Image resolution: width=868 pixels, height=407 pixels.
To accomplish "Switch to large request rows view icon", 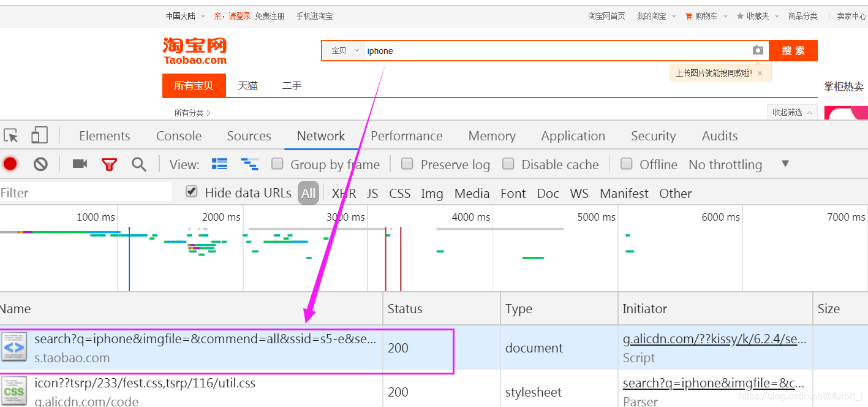I will pos(219,164).
